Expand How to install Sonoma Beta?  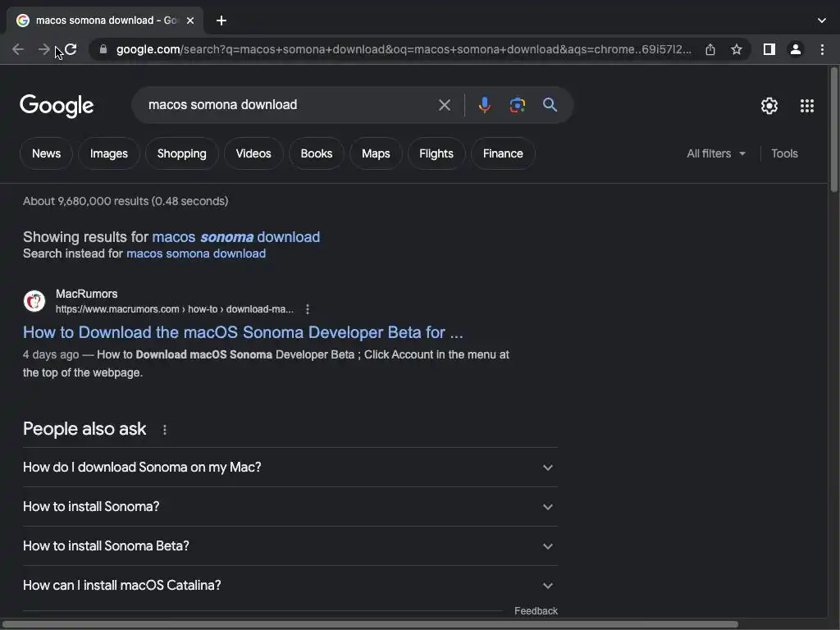pyautogui.click(x=290, y=546)
